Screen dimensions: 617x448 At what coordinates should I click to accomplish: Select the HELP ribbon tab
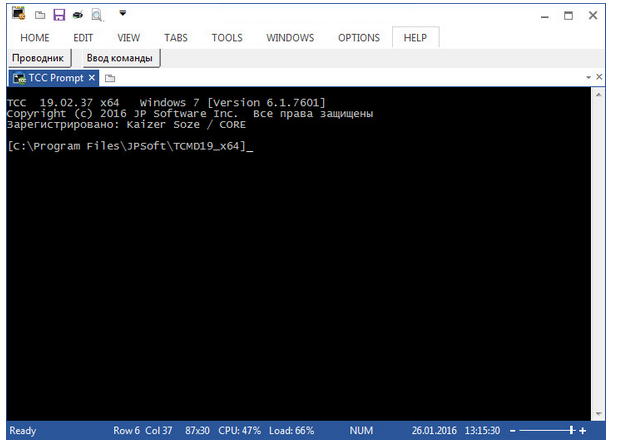coord(415,38)
